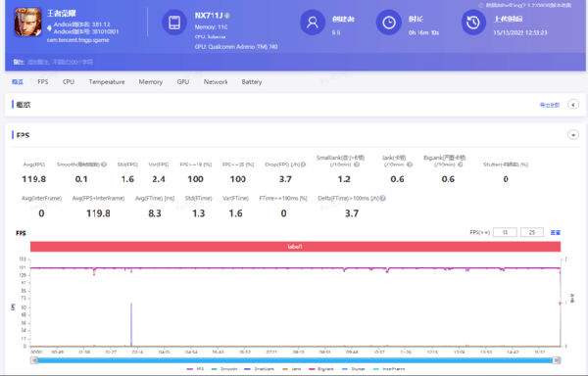Click the duration clock icon

(x=388, y=23)
